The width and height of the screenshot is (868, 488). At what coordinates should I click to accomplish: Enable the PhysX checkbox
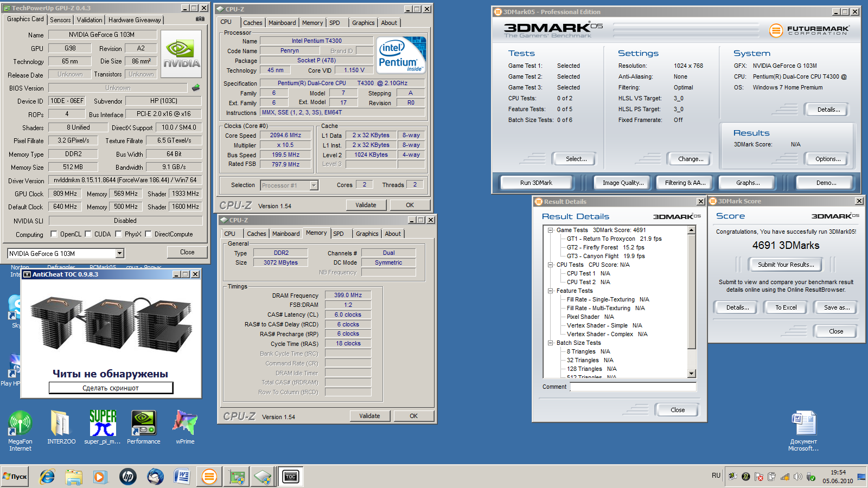pyautogui.click(x=118, y=234)
